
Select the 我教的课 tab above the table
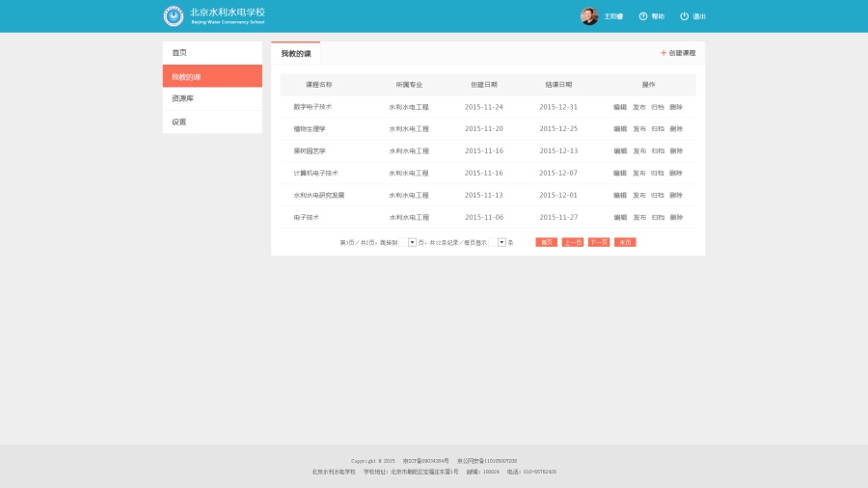click(x=296, y=53)
